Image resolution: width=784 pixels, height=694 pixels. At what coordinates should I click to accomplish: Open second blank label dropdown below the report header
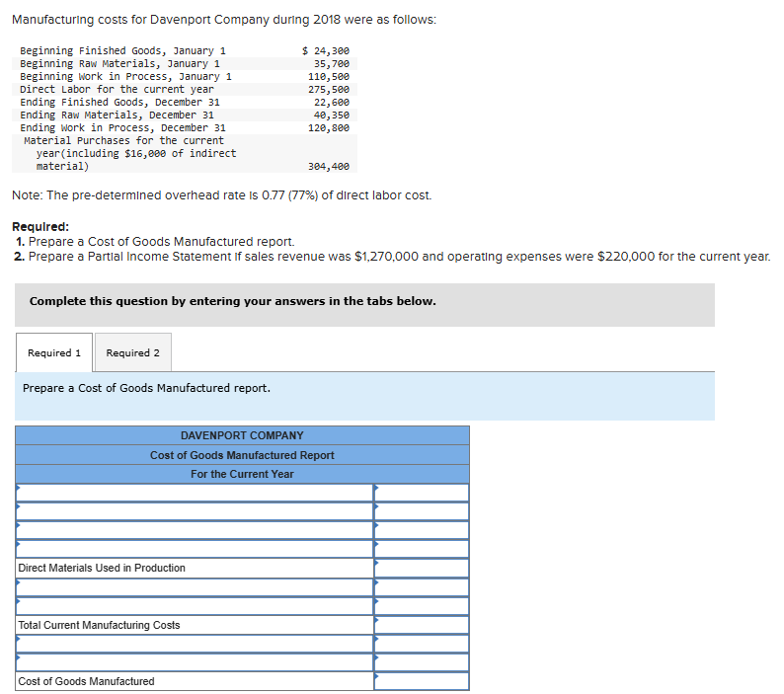(195, 511)
